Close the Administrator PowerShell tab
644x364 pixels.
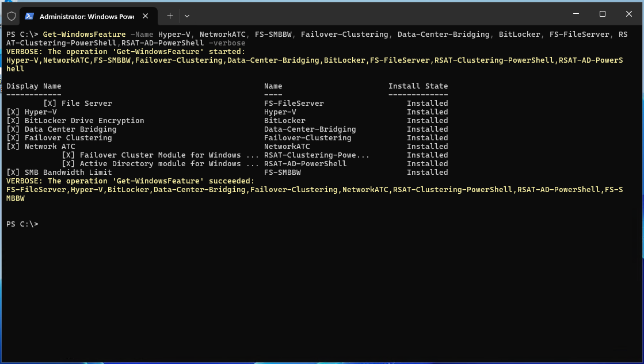146,16
